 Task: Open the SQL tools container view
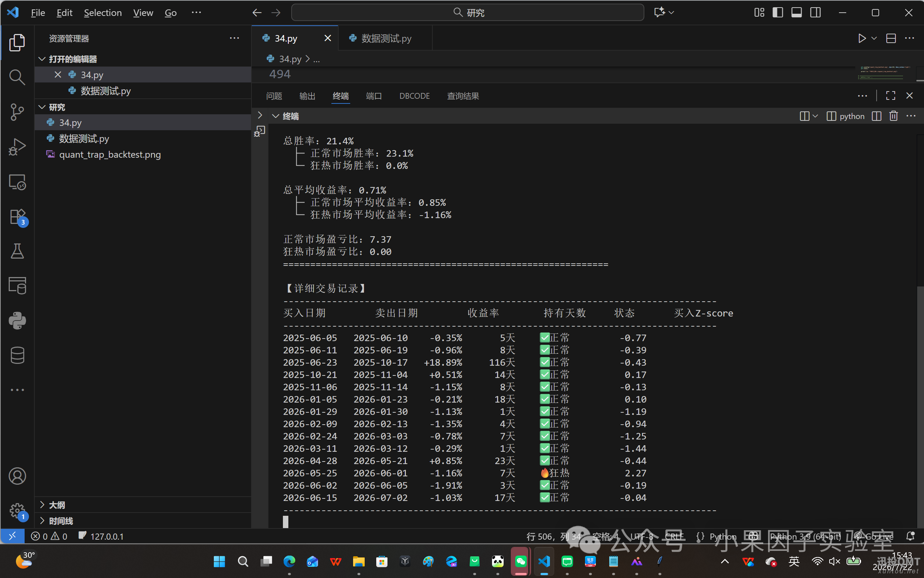[x=17, y=286]
